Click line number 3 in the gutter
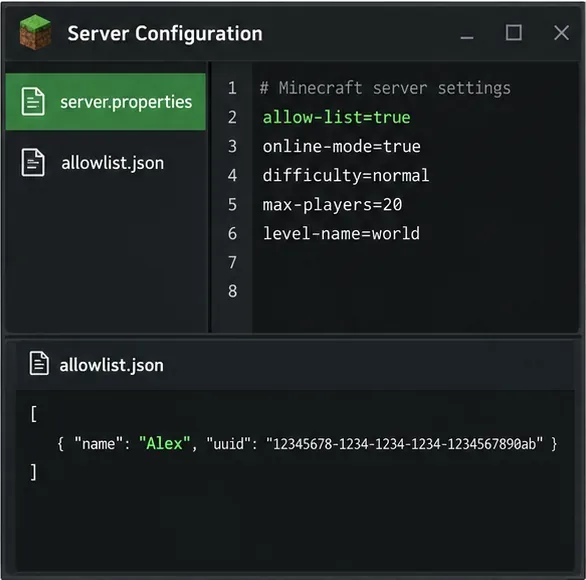The height and width of the screenshot is (580, 586). click(x=232, y=146)
